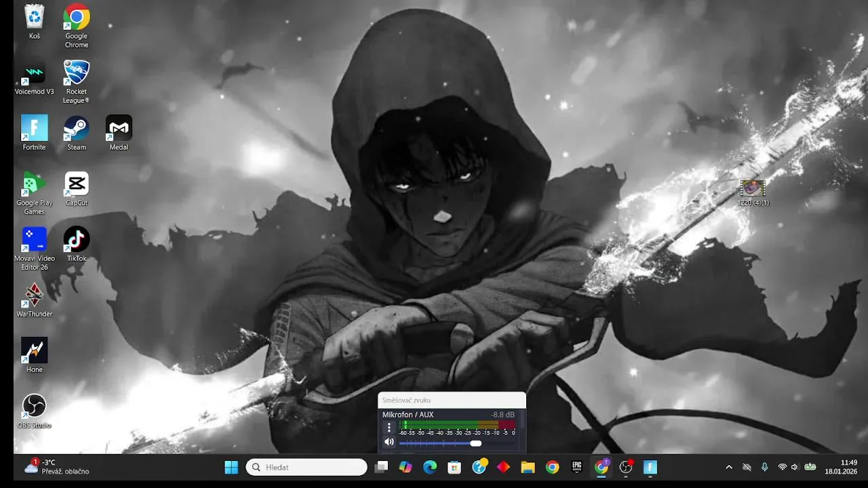
Task: Launch the Voicemod V3 desktop shortcut
Action: (x=34, y=77)
